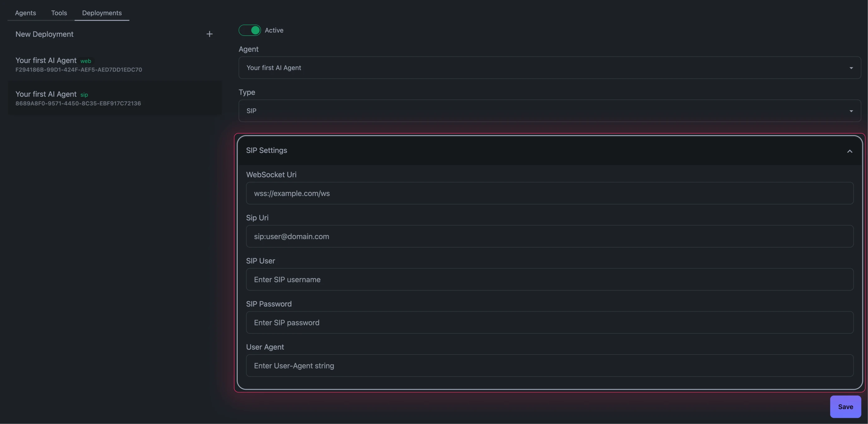Click into the Sip Uri field
The image size is (868, 424).
pos(549,236)
